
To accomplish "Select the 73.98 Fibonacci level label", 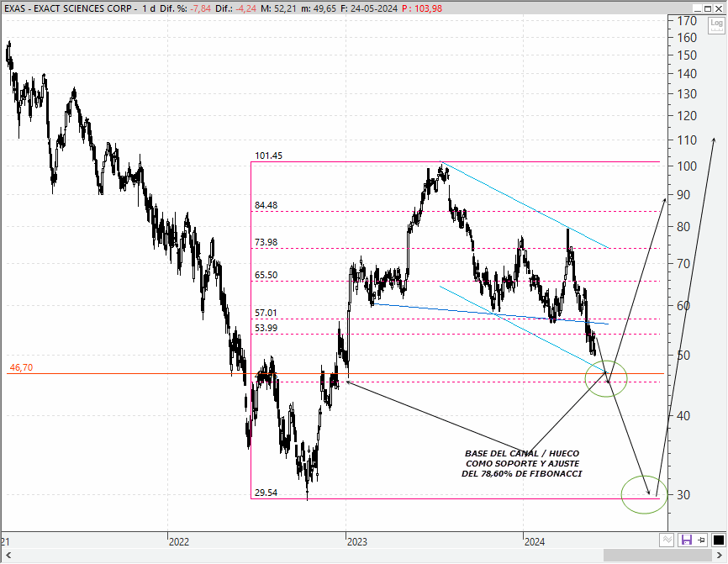I will pos(266,242).
